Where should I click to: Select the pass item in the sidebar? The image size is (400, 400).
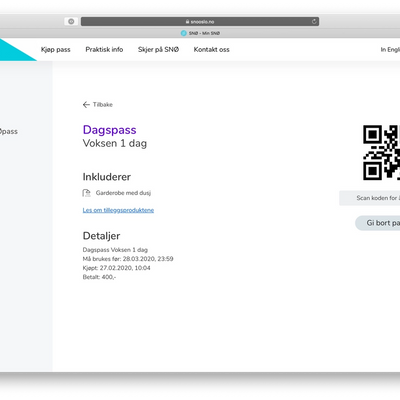9,131
